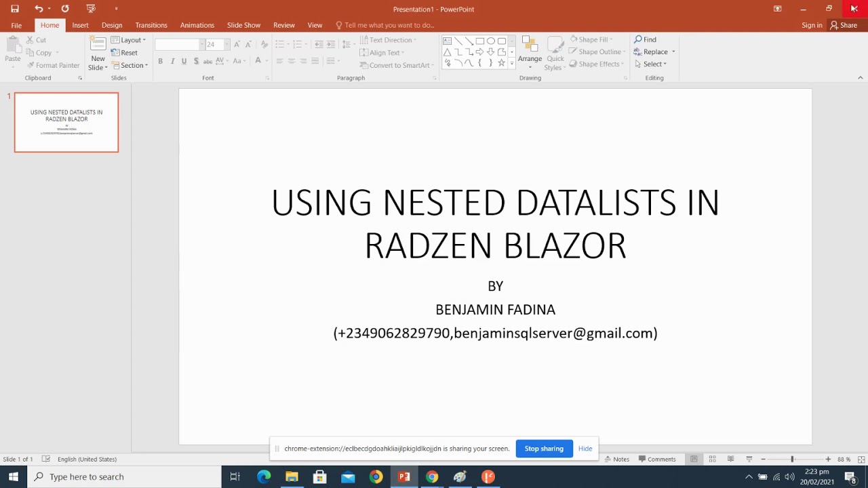The width and height of the screenshot is (868, 488).
Task: Redo with the repeat arrow icon
Action: click(x=65, y=9)
